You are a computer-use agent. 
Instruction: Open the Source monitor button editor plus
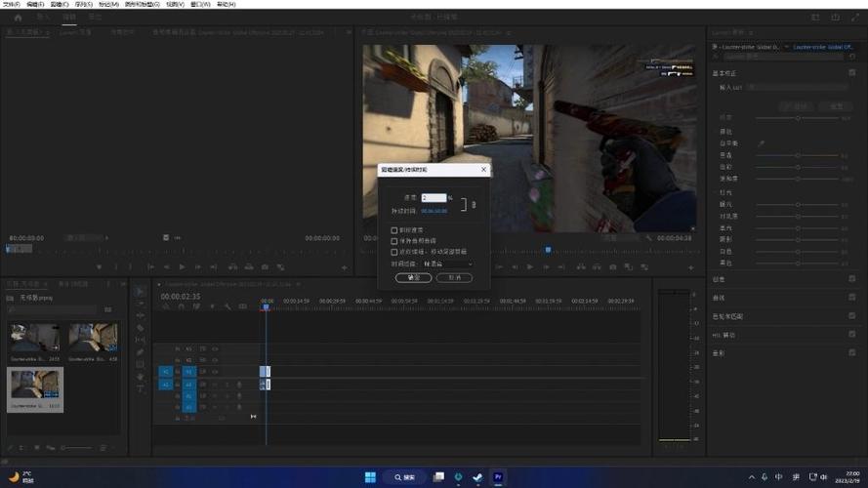tap(344, 267)
